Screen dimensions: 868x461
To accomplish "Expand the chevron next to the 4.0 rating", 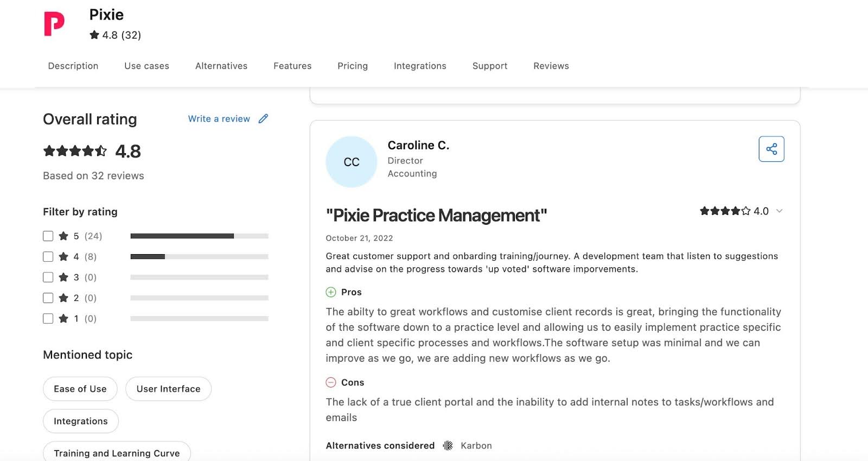I will coord(780,211).
